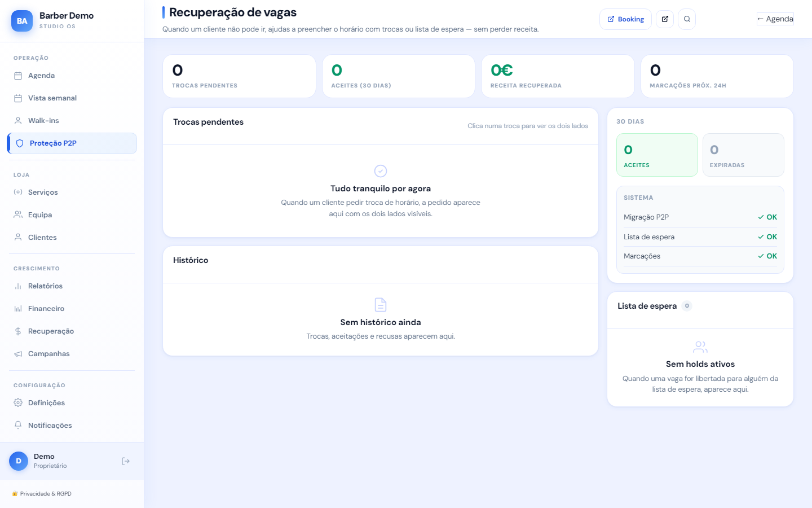Click the back to Agenda button
Image resolution: width=812 pixels, height=508 pixels.
click(x=775, y=19)
